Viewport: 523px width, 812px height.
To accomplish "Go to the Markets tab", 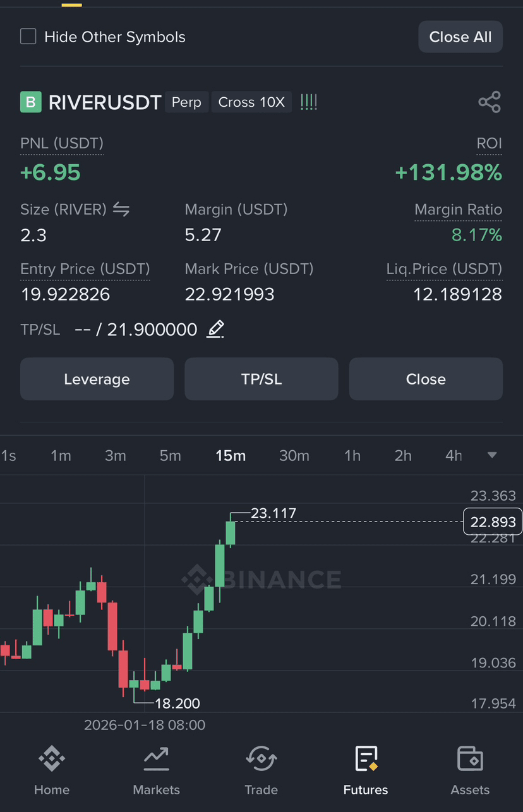I will pyautogui.click(x=156, y=771).
